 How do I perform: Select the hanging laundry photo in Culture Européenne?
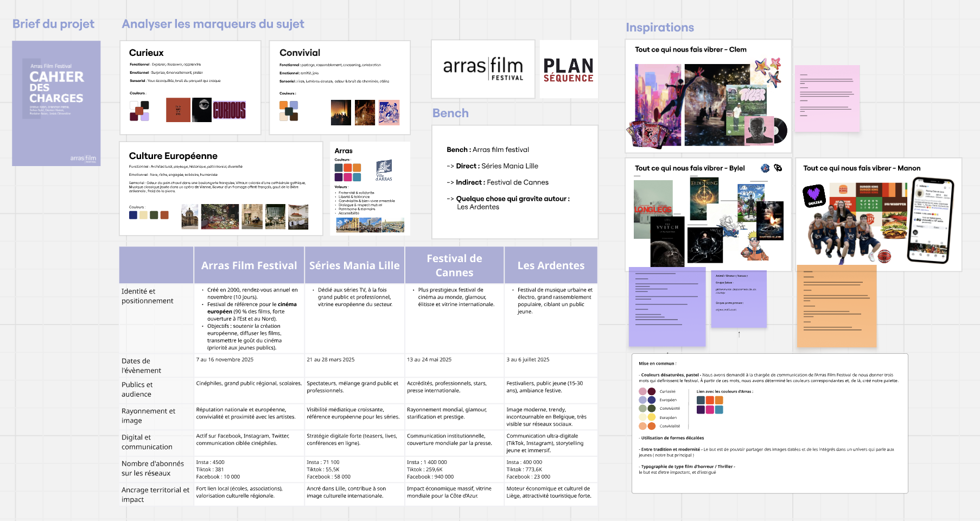298,217
